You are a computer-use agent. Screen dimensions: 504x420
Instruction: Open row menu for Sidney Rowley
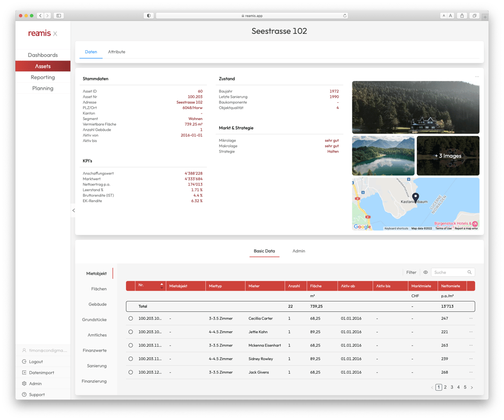tap(471, 359)
